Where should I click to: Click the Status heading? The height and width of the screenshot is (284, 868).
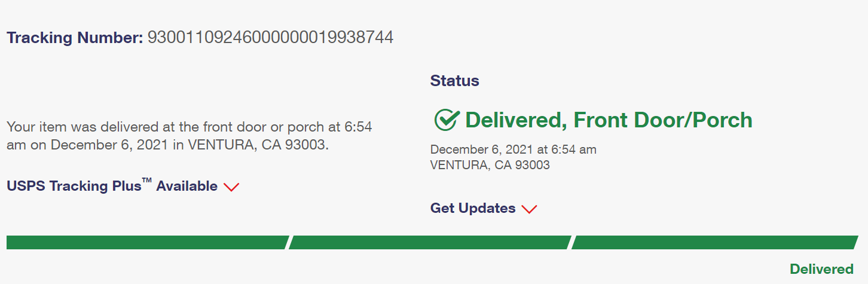pyautogui.click(x=455, y=81)
